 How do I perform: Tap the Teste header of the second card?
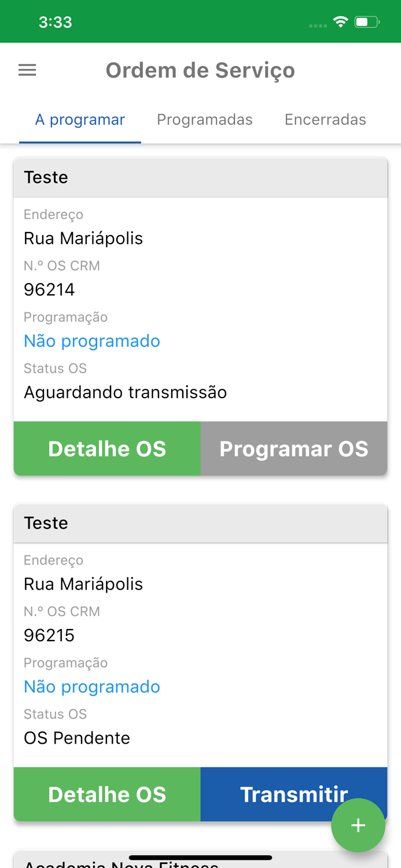(46, 523)
